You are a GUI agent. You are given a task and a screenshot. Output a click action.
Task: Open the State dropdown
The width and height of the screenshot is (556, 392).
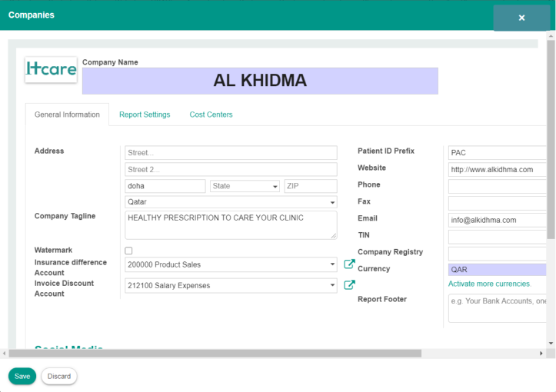coord(245,186)
